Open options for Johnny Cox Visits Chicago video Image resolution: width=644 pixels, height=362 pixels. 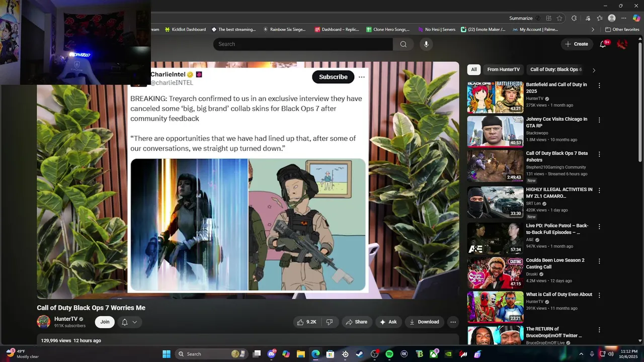pyautogui.click(x=599, y=120)
